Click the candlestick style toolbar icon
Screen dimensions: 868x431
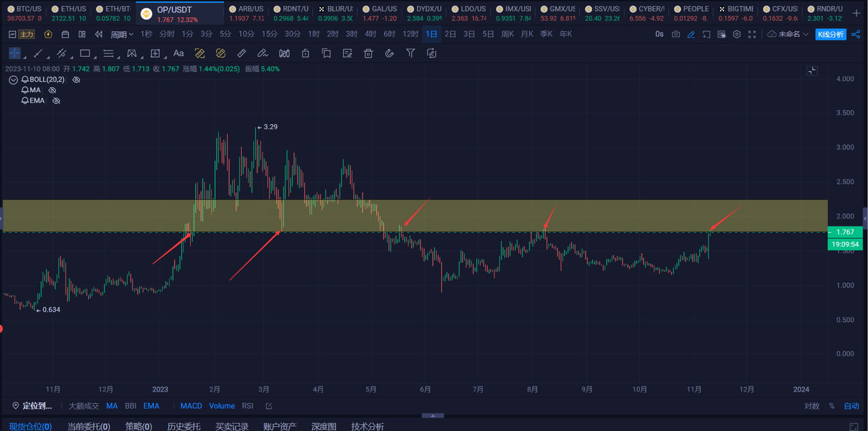(x=284, y=53)
